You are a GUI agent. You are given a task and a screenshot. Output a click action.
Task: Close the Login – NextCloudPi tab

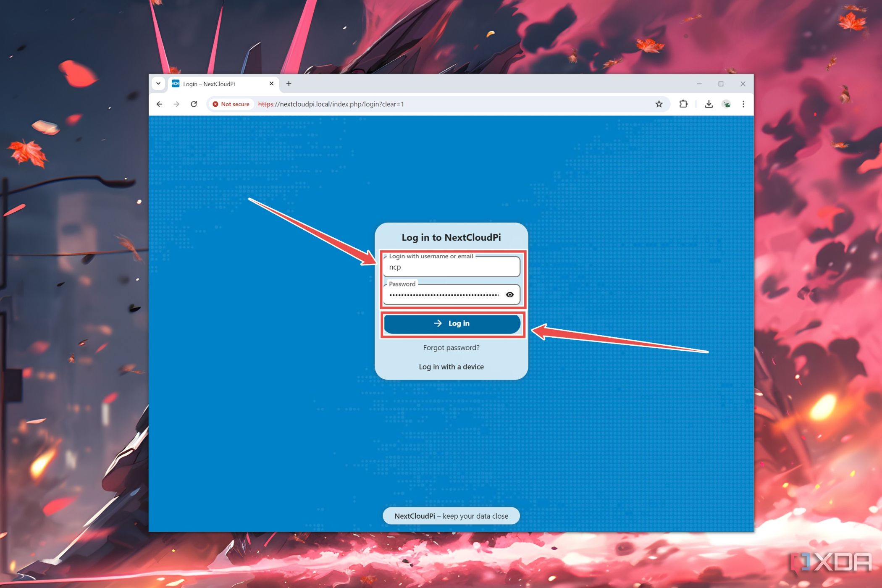271,84
